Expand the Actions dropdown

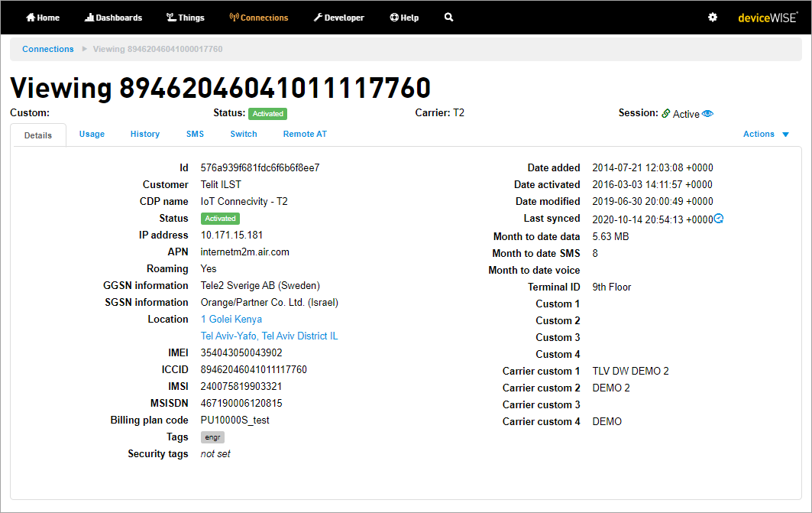pos(766,134)
